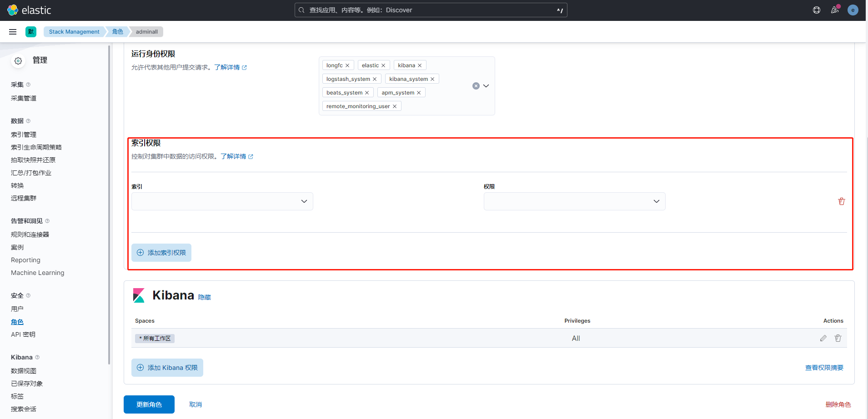Expand the run-as users dropdown
Image resolution: width=868 pixels, height=419 pixels.
click(486, 86)
